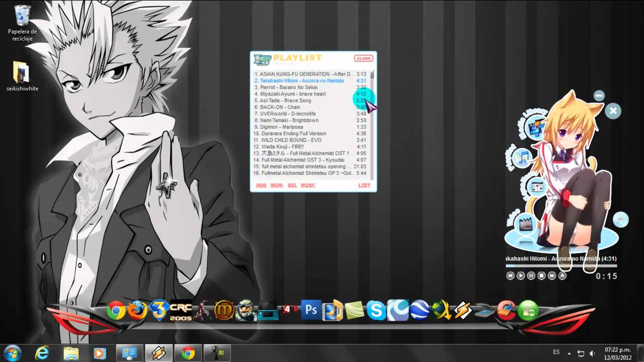Click MISC in the playlist window
This screenshot has width=644, height=362.
point(308,186)
